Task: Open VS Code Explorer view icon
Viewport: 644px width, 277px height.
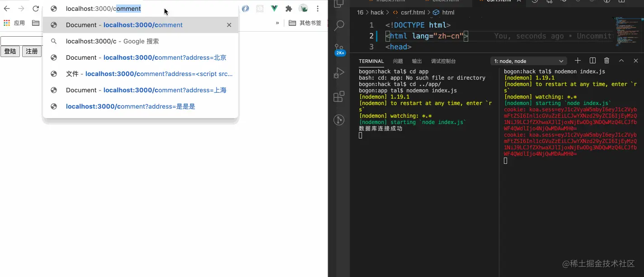Action: 339,4
